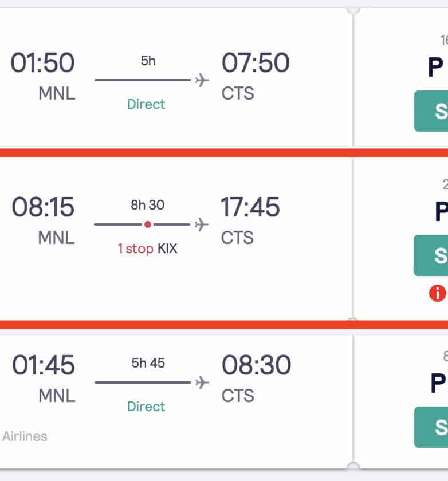The image size is (448, 481).
Task: Click the red stopover dot on the route line
Action: (148, 224)
